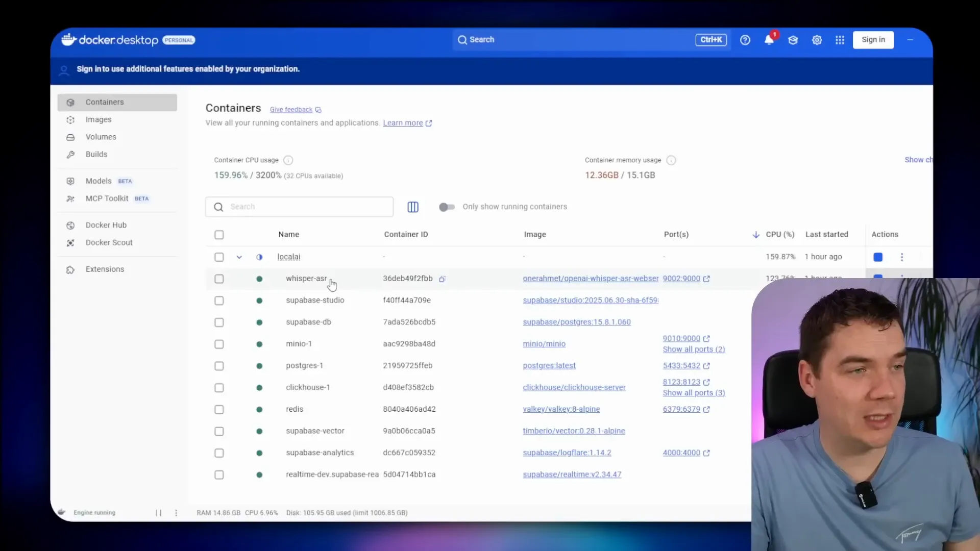Toggle Only show running containers
Screen dimensions: 980x551
click(447, 207)
